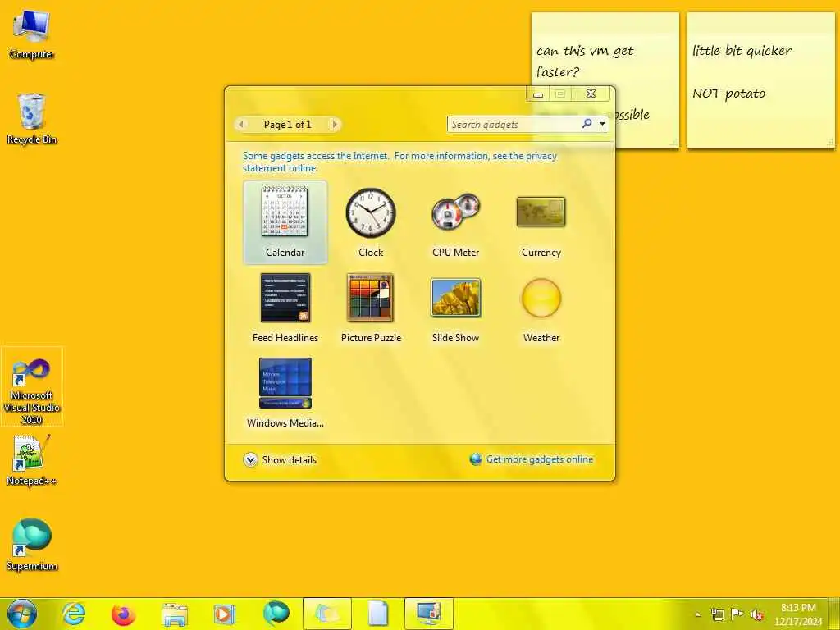This screenshot has width=840, height=630.
Task: Open the Start menu orb
Action: pyautogui.click(x=22, y=614)
